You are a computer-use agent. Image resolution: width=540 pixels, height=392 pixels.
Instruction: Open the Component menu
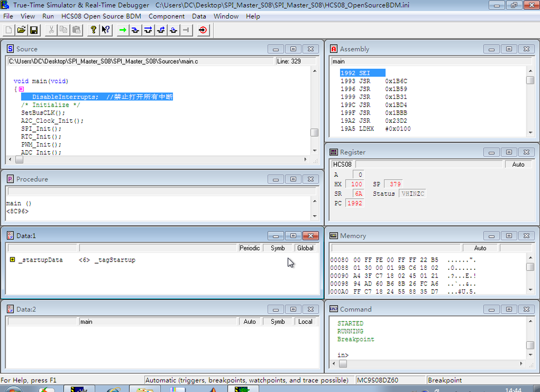click(x=166, y=16)
